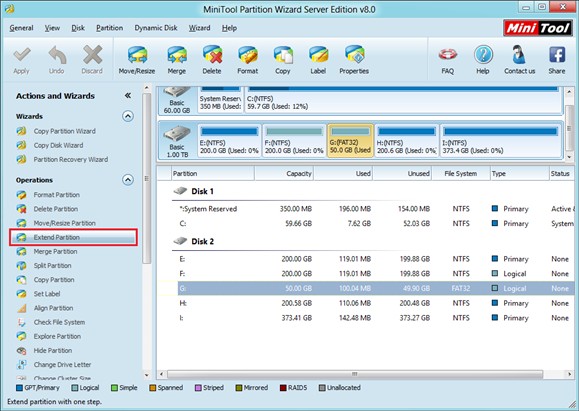
Task: Open the Wizard menu
Action: click(x=199, y=28)
